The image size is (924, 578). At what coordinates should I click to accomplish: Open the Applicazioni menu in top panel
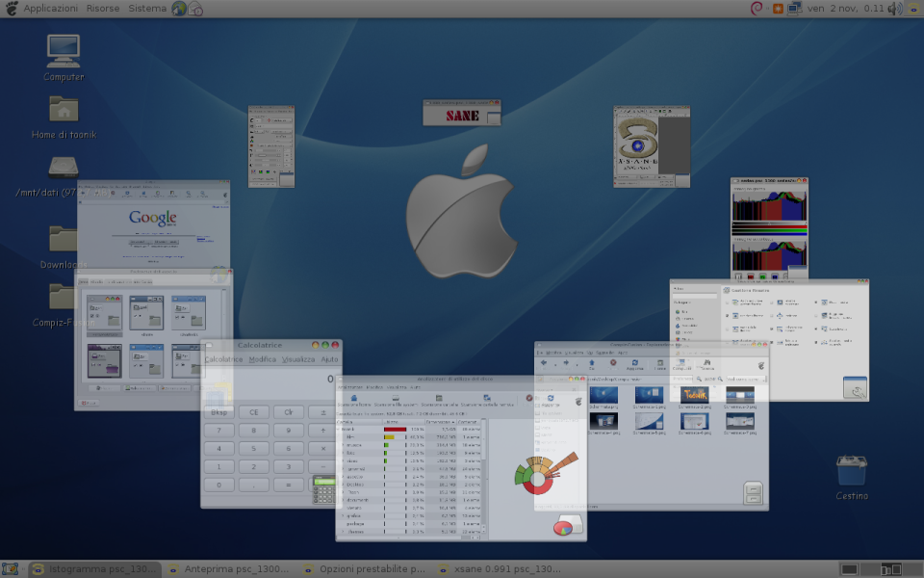coord(51,9)
